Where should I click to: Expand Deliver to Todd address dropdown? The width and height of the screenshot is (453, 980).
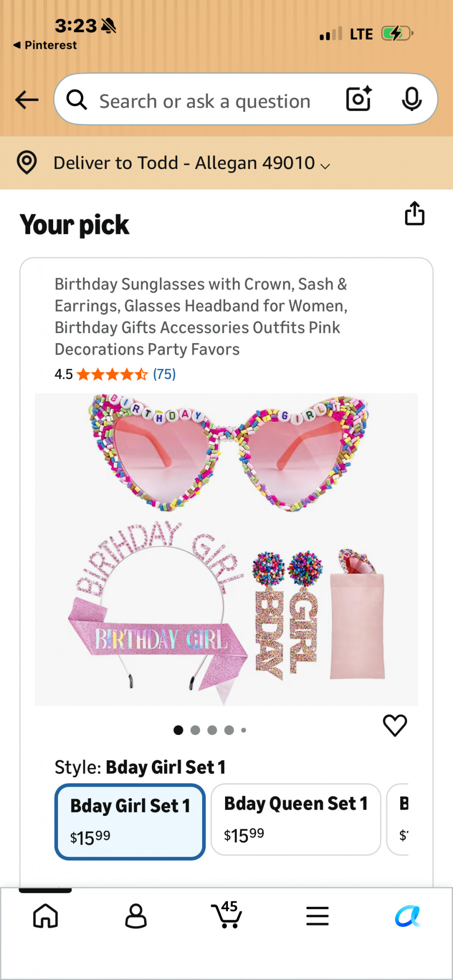[x=192, y=163]
